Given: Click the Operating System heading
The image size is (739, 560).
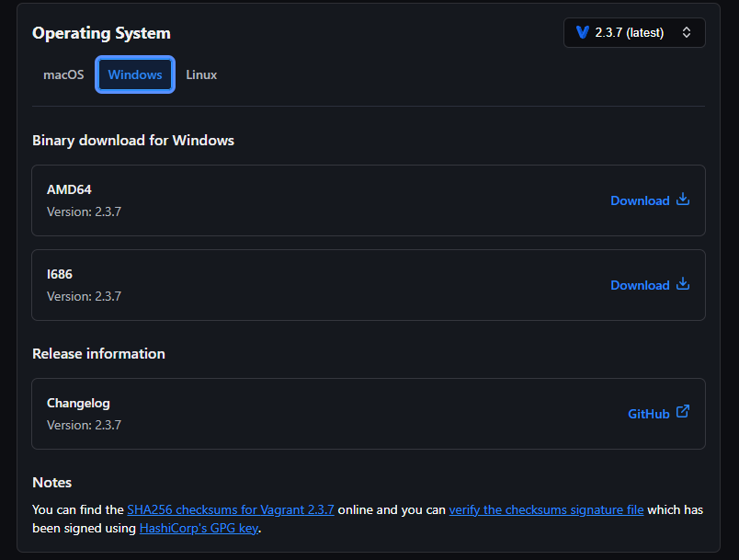Looking at the screenshot, I should [101, 33].
